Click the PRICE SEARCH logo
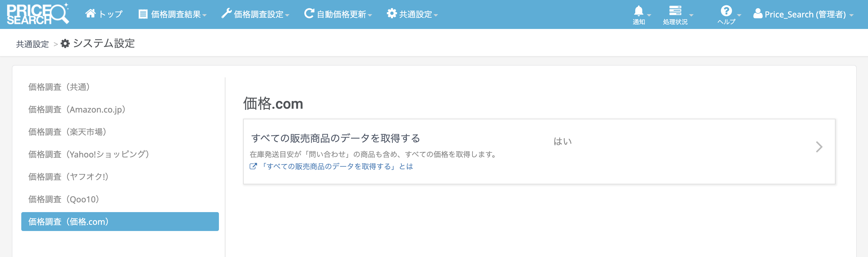This screenshot has width=868, height=257. (x=38, y=14)
